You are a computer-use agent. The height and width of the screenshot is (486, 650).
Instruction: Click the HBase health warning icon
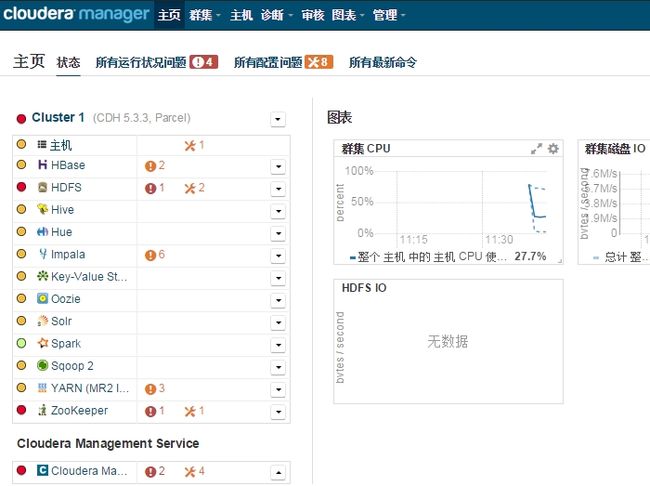point(150,166)
